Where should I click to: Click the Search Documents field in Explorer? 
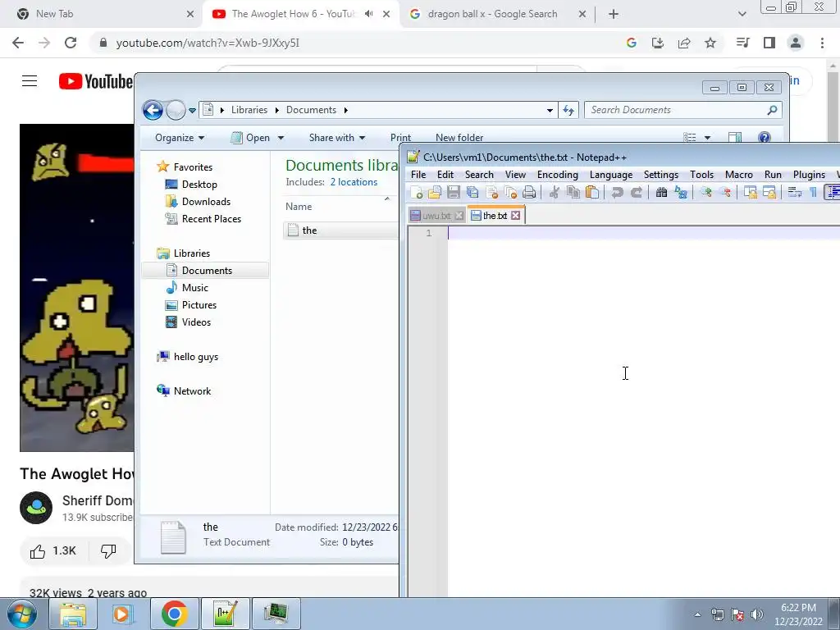click(683, 110)
